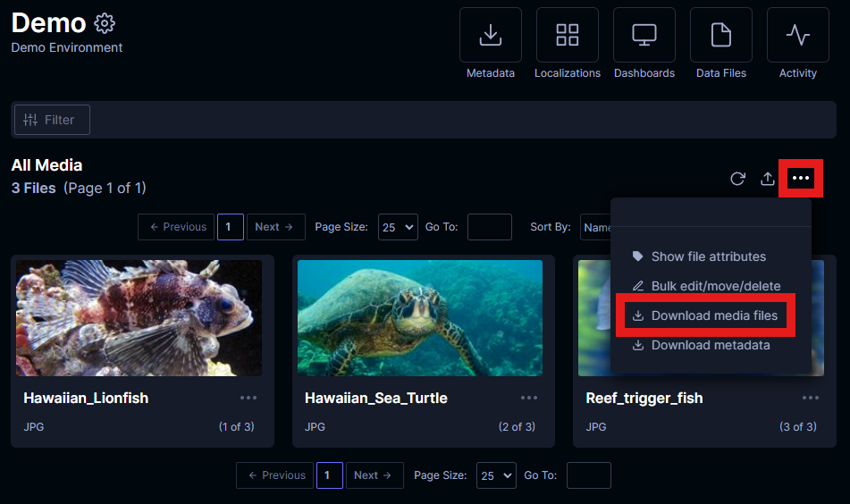Open the Hawaiian_Lionfish thumbnail

pos(139,318)
